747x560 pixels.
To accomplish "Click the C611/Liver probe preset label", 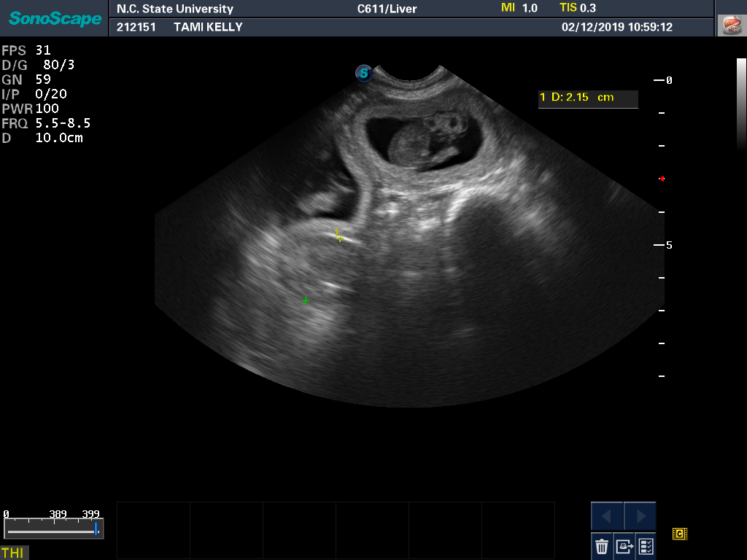I will tap(387, 9).
